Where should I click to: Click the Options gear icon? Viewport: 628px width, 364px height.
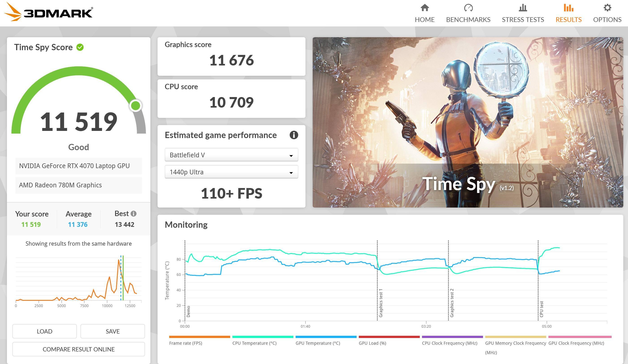pos(607,8)
